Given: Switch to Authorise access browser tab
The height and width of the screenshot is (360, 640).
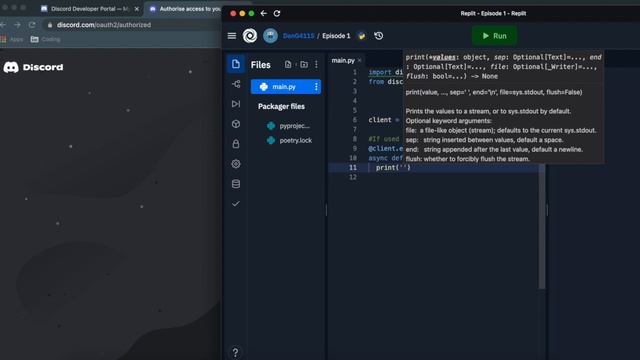Looking at the screenshot, I should click(x=186, y=9).
